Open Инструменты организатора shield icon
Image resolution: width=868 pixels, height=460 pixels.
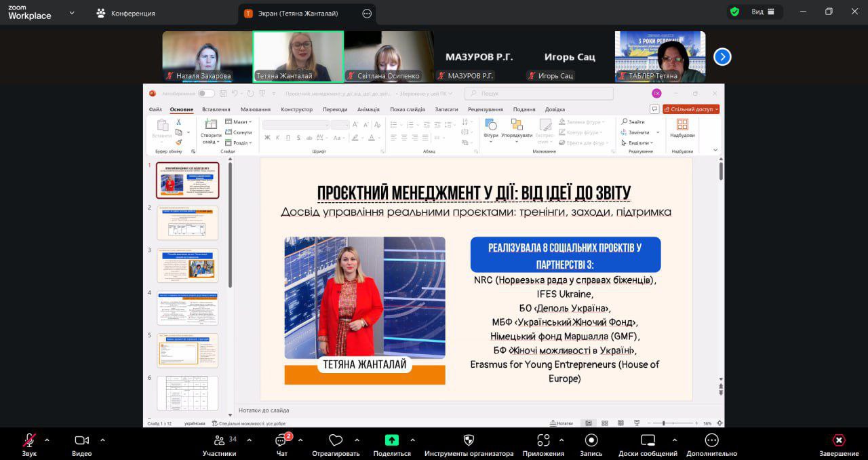469,440
